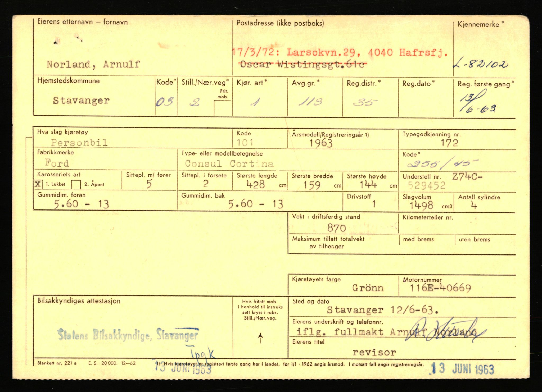Click the red address Larsokvn.29, 4040 Hafrsfj.
Screen dimensions: 542x392
click(x=368, y=53)
